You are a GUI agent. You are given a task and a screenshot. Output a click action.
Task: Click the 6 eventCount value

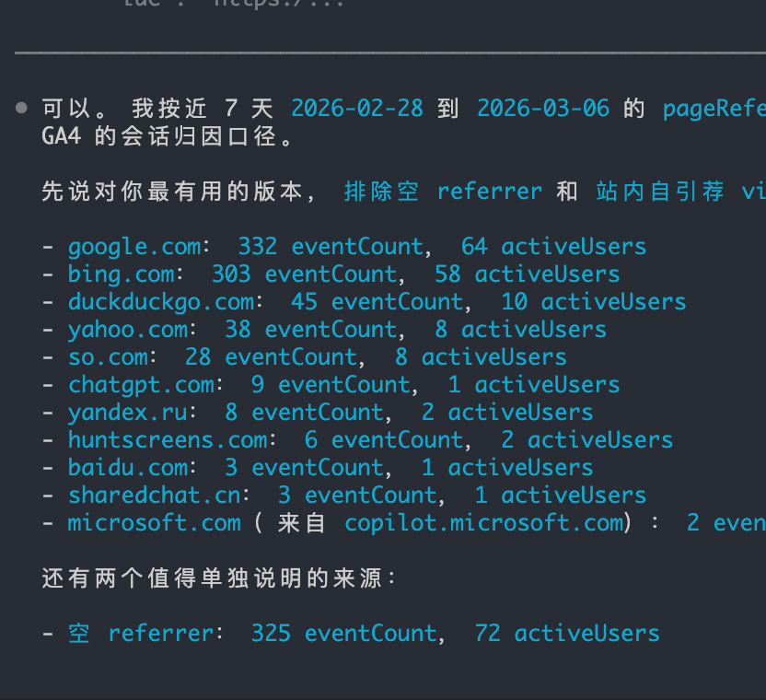(384, 440)
